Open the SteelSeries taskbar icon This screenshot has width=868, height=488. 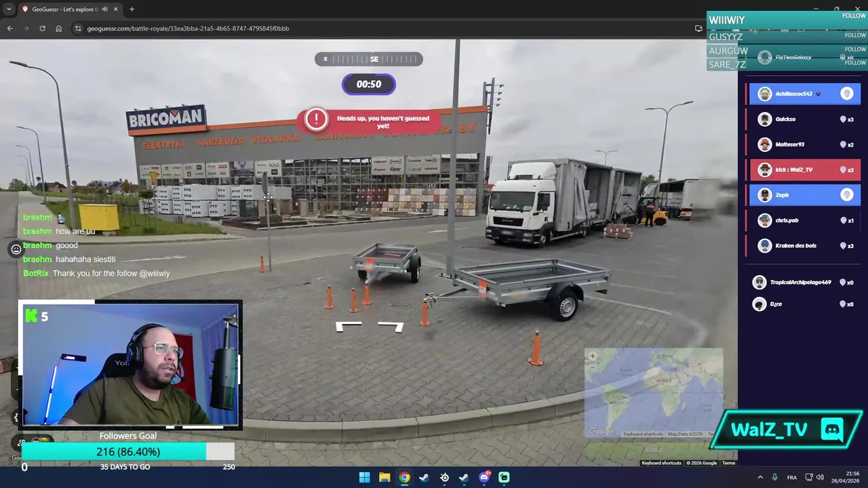point(444,477)
